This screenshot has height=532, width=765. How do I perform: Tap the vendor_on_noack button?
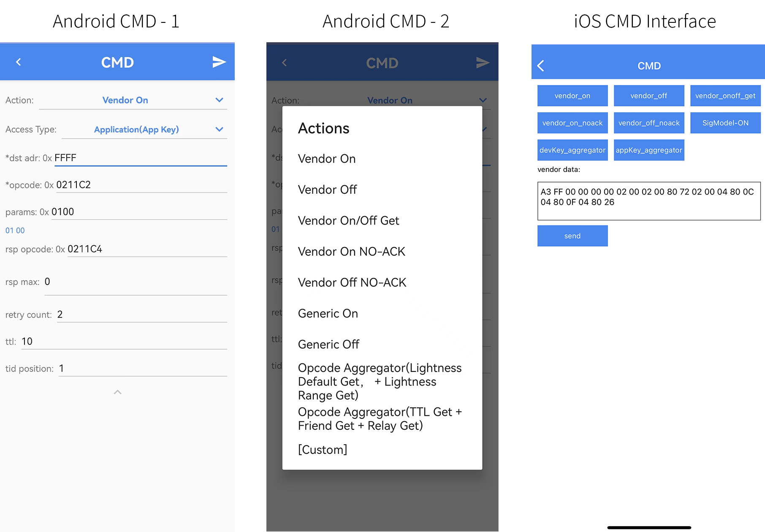point(572,123)
